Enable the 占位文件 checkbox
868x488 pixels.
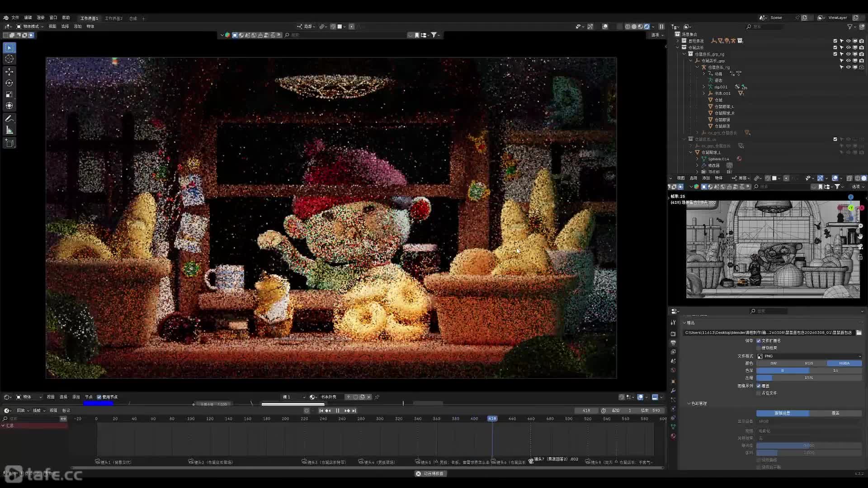pos(759,393)
